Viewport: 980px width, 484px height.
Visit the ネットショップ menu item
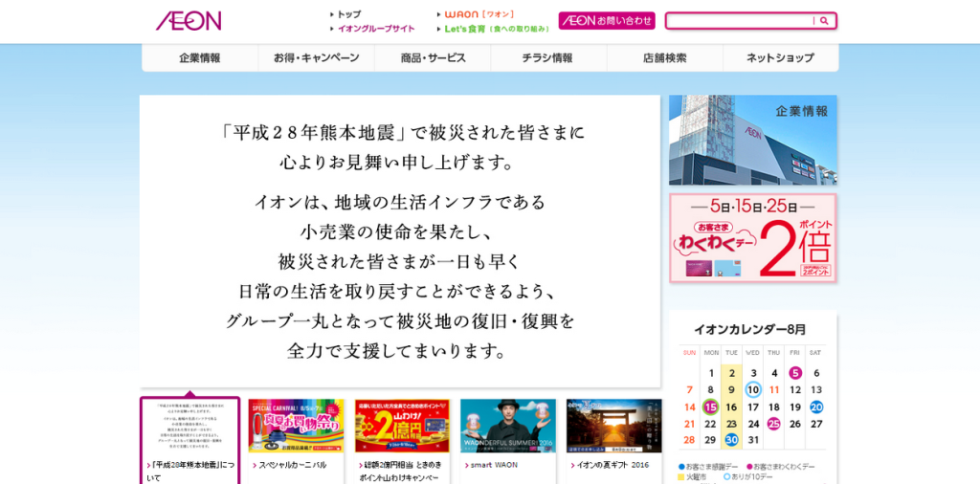[x=780, y=58]
